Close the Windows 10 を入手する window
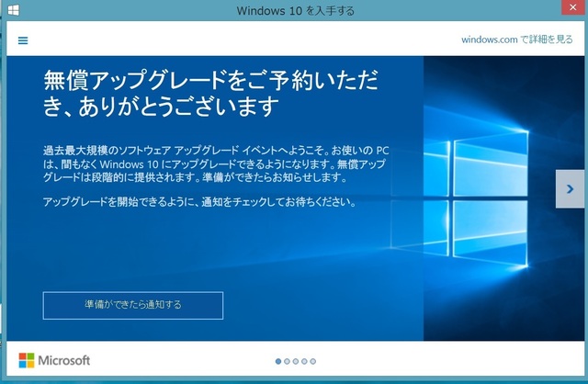The height and width of the screenshot is (384, 588). pos(572,7)
